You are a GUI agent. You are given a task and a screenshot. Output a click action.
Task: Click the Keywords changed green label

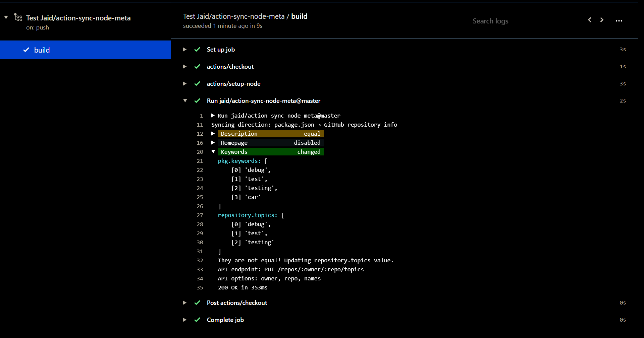[x=271, y=152]
